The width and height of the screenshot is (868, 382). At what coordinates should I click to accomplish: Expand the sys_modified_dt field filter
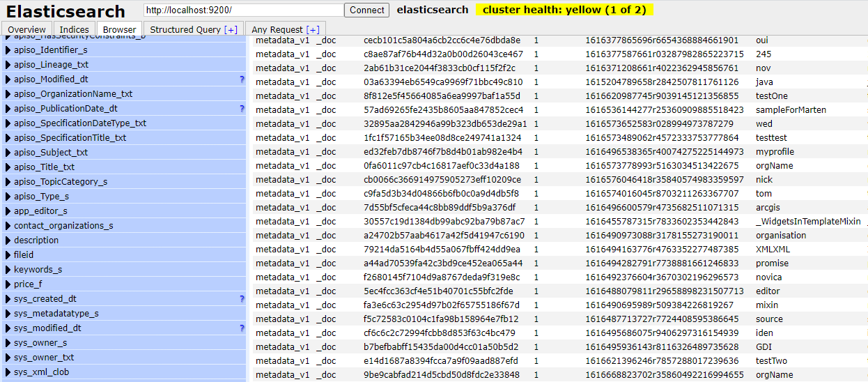[124, 328]
